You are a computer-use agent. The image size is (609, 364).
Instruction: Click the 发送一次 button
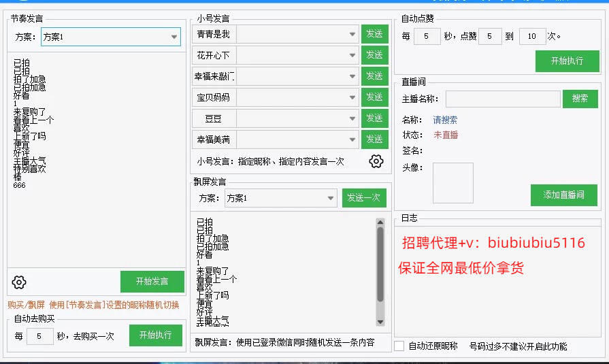364,198
